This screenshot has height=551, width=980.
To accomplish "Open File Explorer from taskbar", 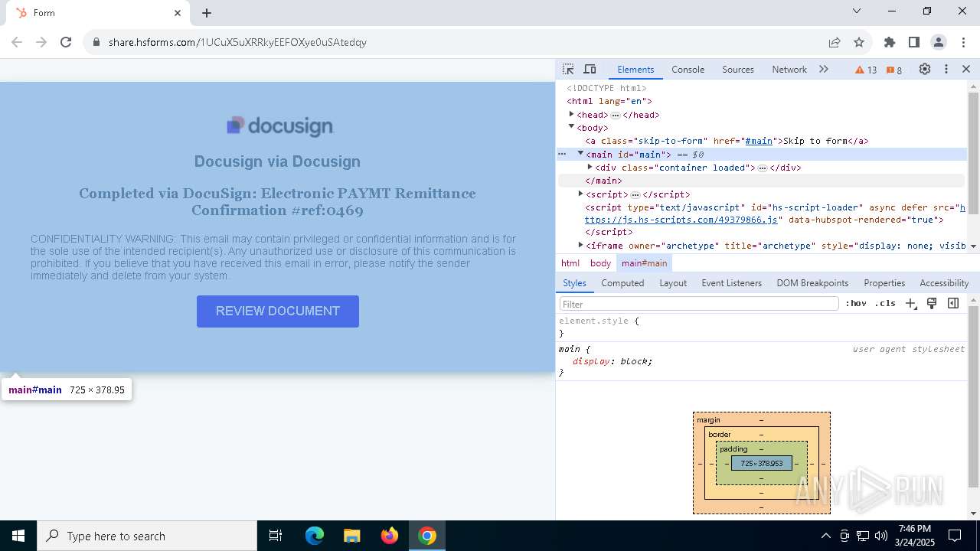I will click(351, 536).
